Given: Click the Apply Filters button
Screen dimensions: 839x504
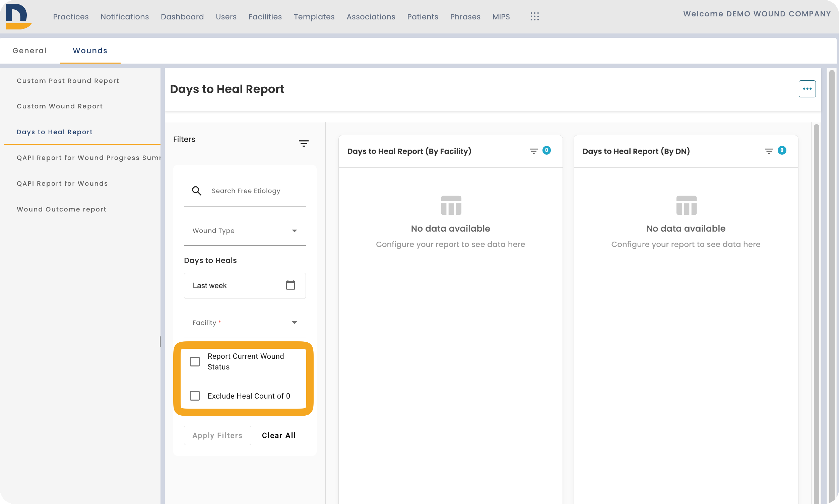Looking at the screenshot, I should pos(217,435).
